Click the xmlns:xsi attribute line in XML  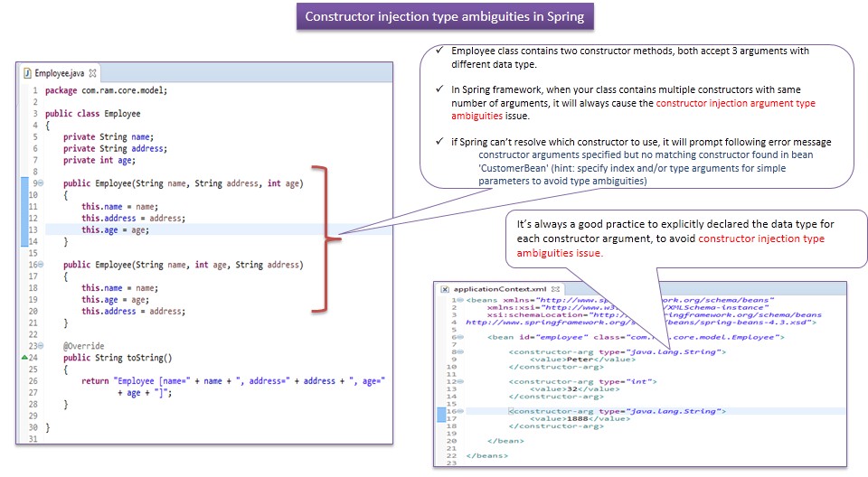(x=627, y=308)
